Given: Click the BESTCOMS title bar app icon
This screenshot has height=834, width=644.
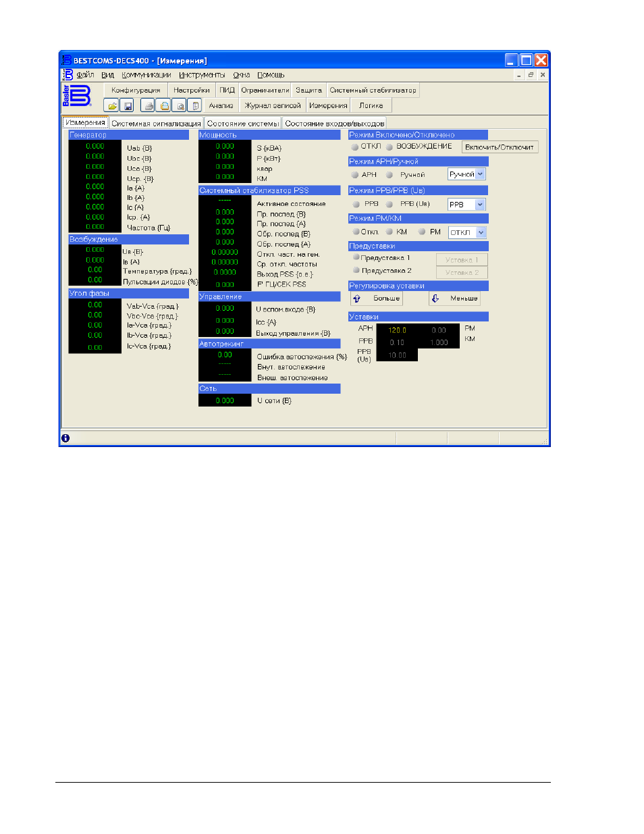Looking at the screenshot, I should click(67, 60).
